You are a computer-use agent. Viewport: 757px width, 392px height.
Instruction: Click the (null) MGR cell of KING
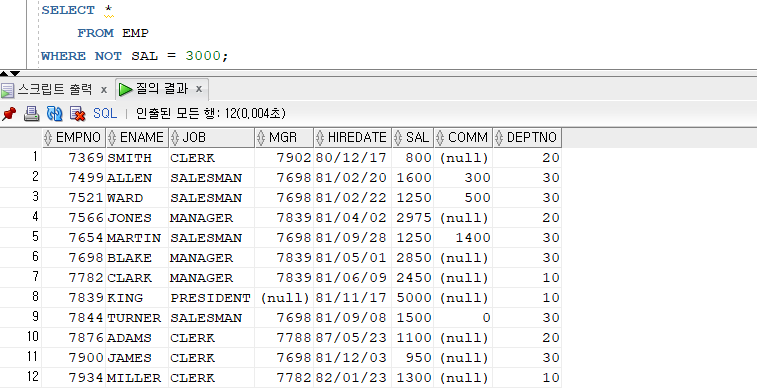[x=284, y=298]
